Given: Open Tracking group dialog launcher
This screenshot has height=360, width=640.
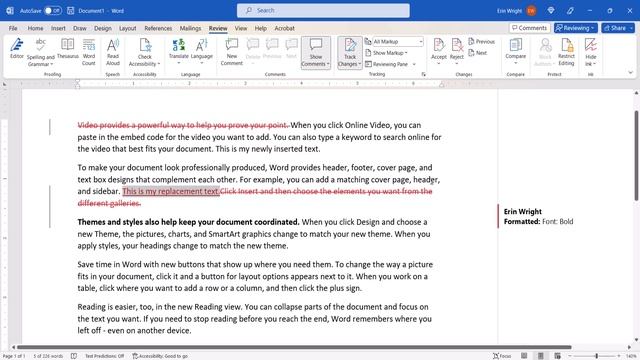Looking at the screenshot, I should [x=424, y=74].
